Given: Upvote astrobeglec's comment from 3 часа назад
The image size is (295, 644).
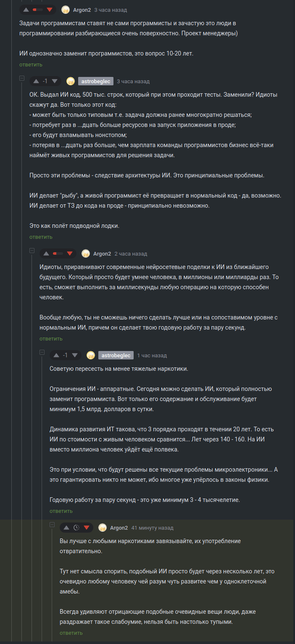Looking at the screenshot, I should pos(36,81).
